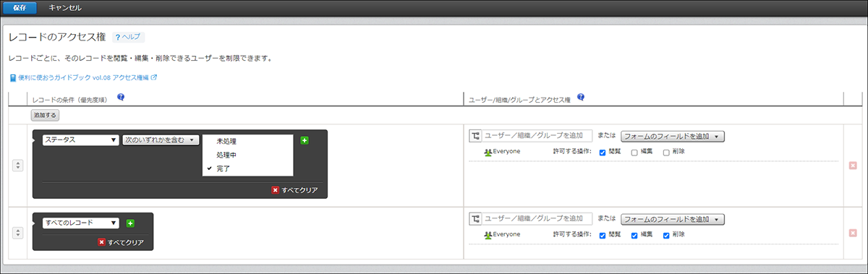Open the ヘルプ help link
The image size is (868, 274).
128,37
